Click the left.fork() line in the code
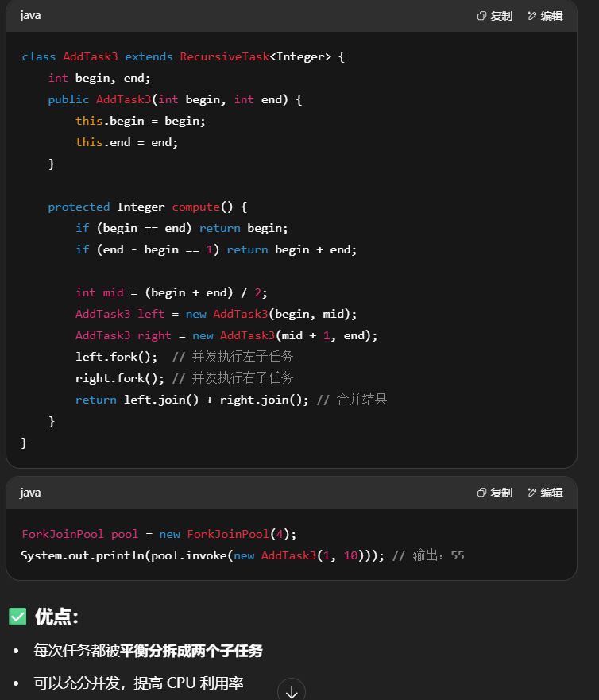 (116, 357)
